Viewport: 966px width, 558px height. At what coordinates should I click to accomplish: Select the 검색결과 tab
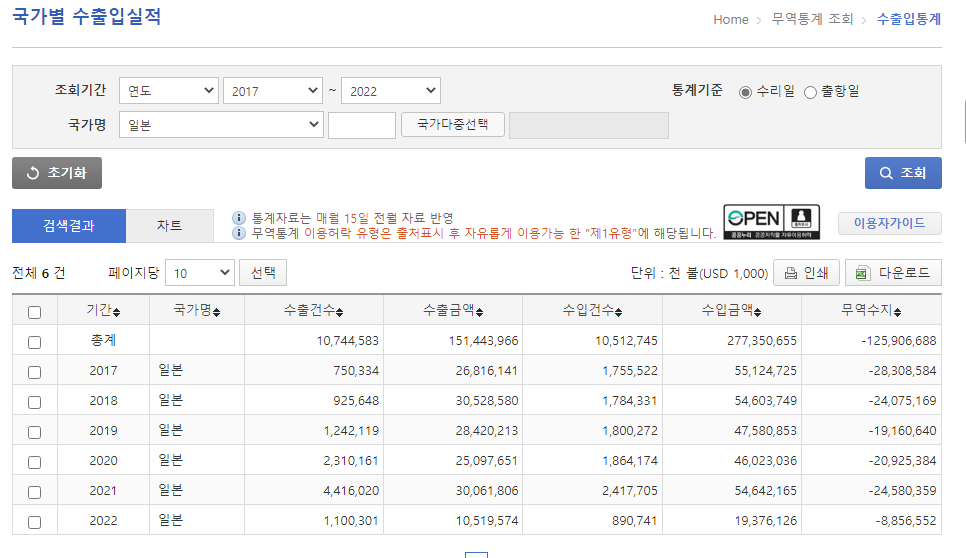click(69, 226)
